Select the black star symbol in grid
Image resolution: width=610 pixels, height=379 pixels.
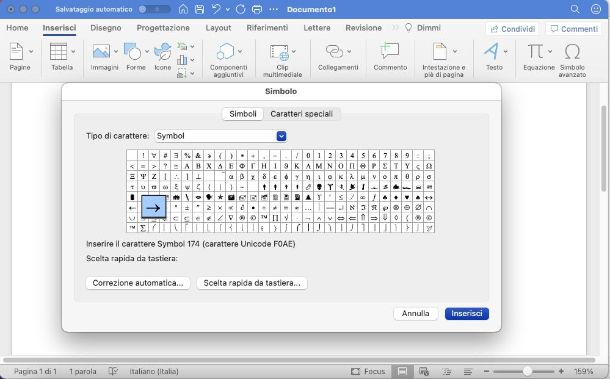pyautogui.click(x=220, y=197)
